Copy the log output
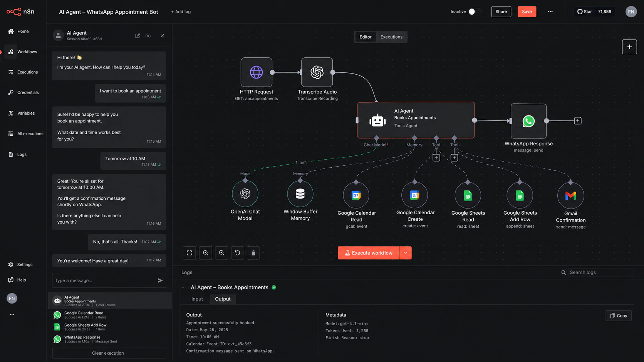 click(x=619, y=315)
